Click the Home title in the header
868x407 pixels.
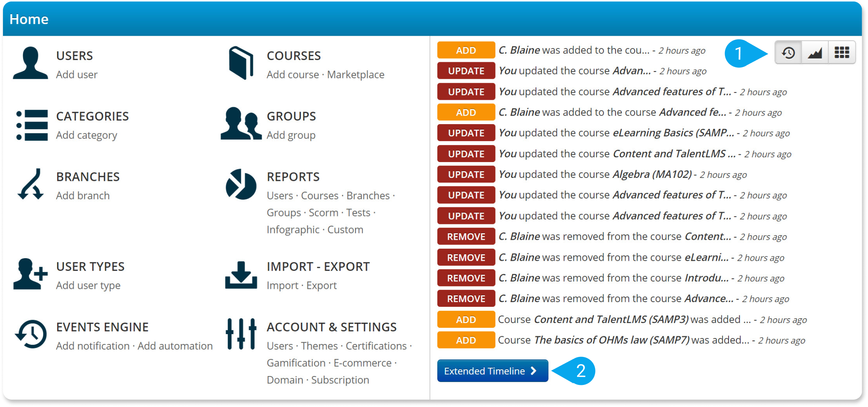pyautogui.click(x=29, y=19)
